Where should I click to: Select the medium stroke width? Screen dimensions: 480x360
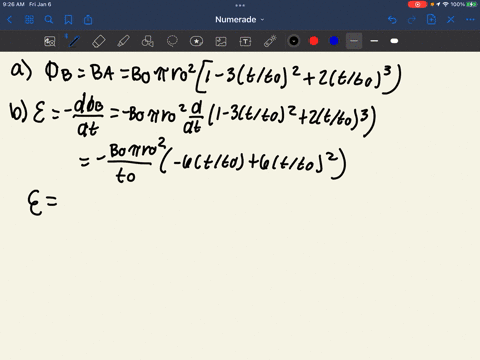pyautogui.click(x=374, y=41)
